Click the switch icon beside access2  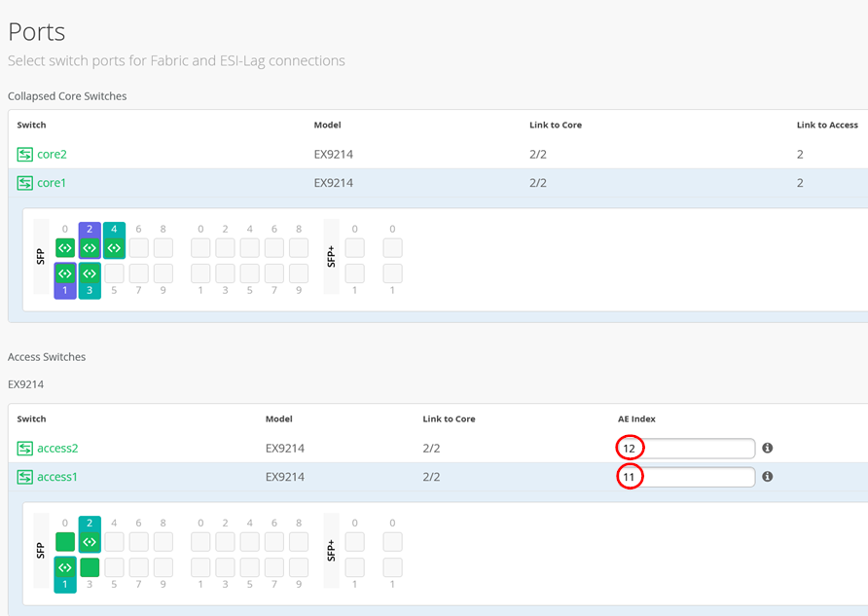click(x=25, y=449)
